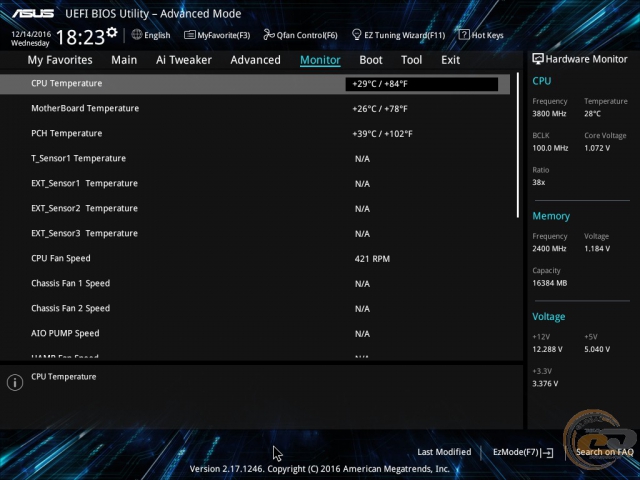The width and height of the screenshot is (640, 480).
Task: Open the Advanced tab
Action: 256,60
